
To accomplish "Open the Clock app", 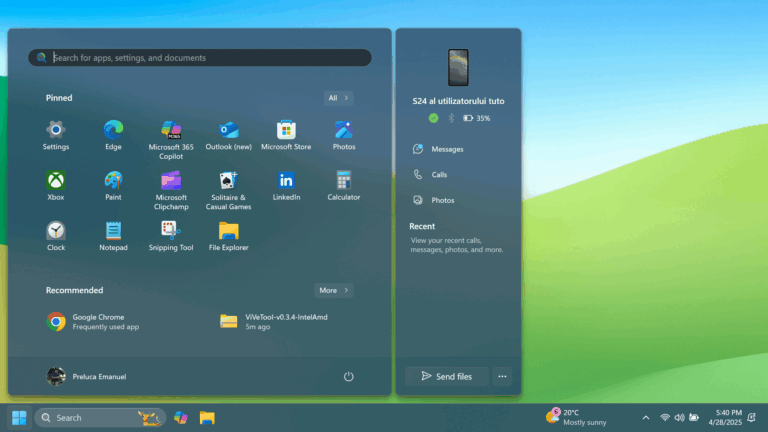I will click(x=55, y=236).
